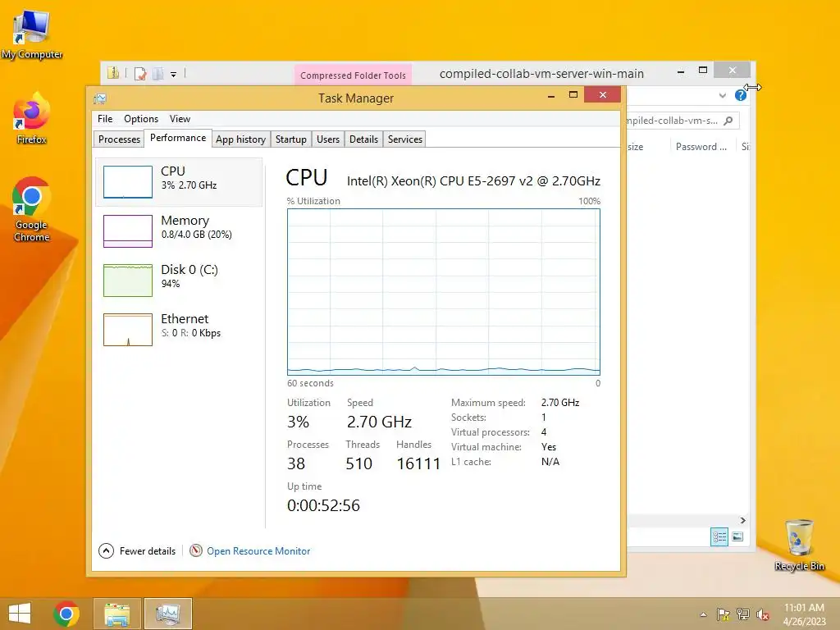Open Compressed Folder Tools ribbon tab
The width and height of the screenshot is (840, 630).
[353, 75]
